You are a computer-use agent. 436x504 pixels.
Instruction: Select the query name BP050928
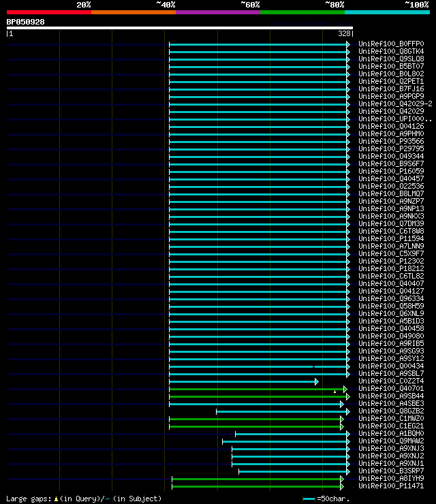pyautogui.click(x=25, y=22)
